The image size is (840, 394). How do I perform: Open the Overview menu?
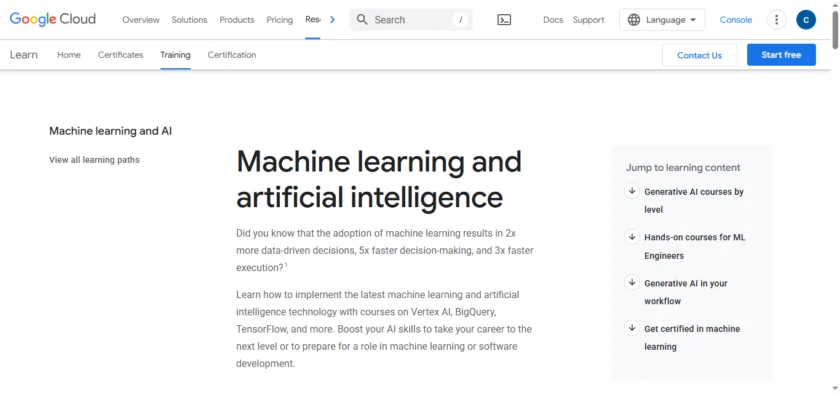(141, 20)
